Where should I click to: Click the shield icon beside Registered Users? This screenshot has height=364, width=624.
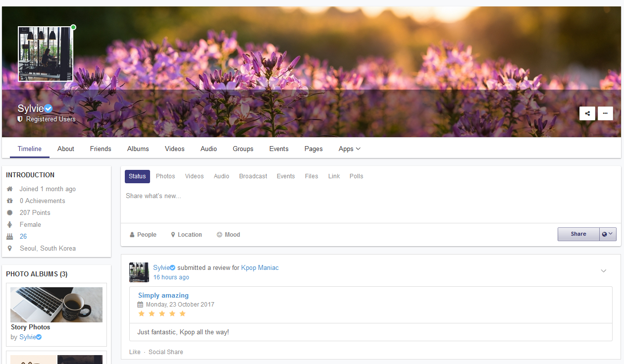point(20,119)
